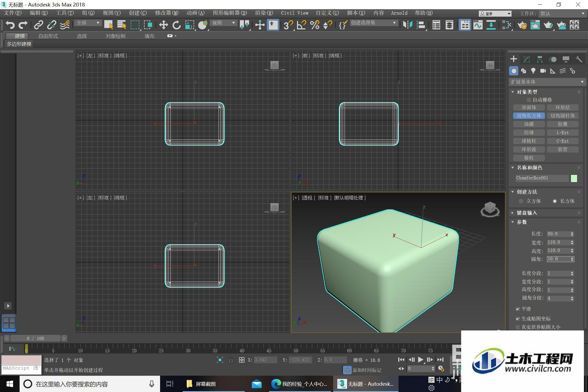Screen dimensions: 588x392
Task: Activate the Select and Rotate tool
Action: [x=177, y=25]
